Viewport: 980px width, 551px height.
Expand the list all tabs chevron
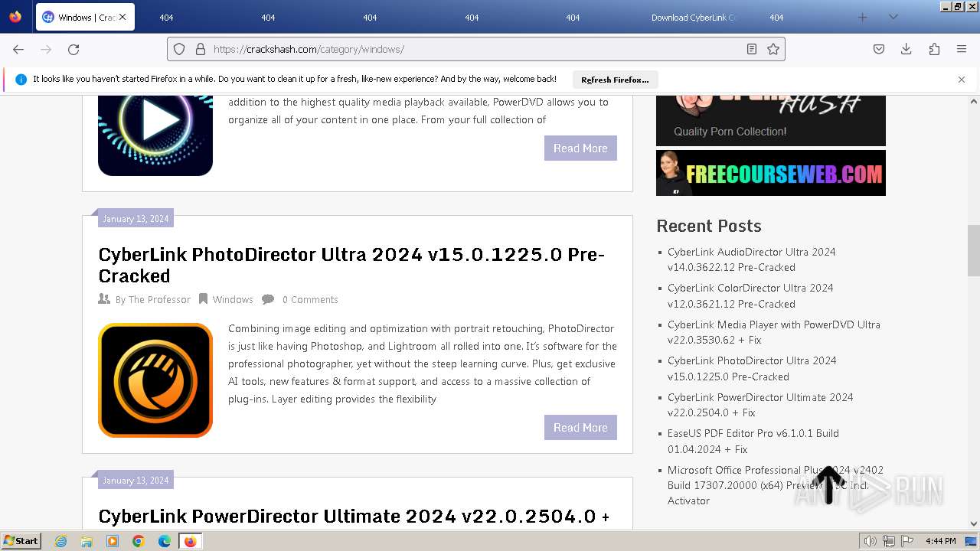893,17
